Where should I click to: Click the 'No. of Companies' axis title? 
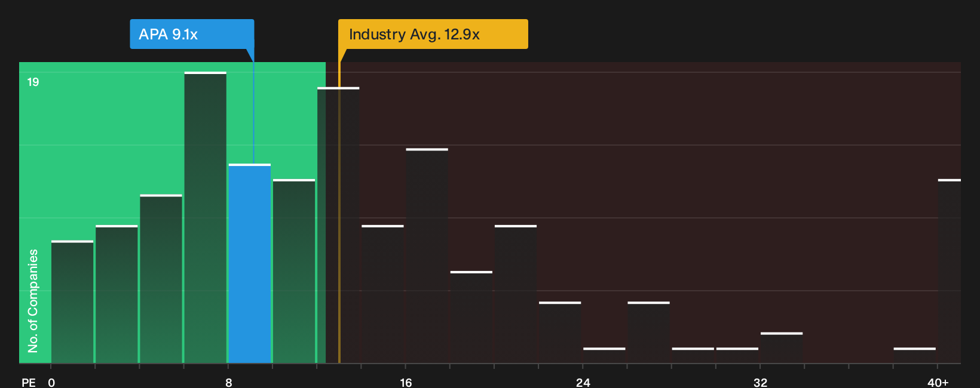pos(33,301)
